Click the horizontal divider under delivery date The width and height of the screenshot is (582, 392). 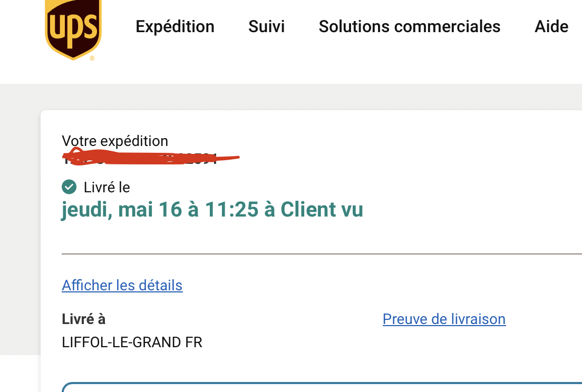322,254
